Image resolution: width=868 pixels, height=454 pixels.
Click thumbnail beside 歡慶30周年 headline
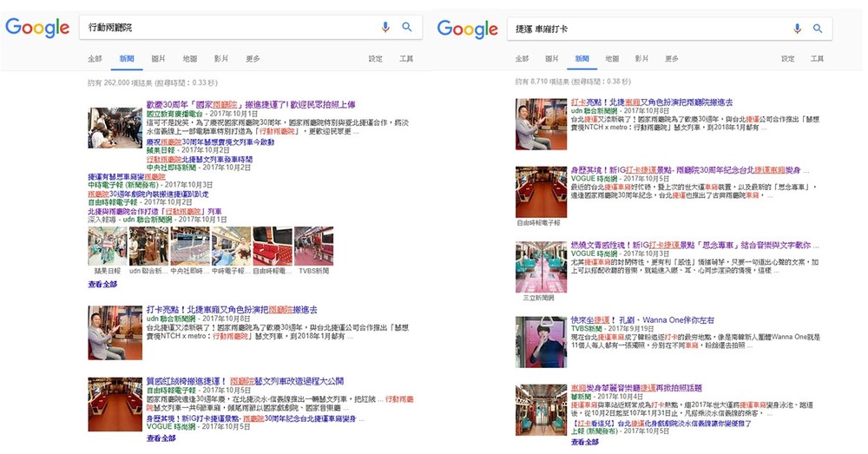(x=115, y=128)
